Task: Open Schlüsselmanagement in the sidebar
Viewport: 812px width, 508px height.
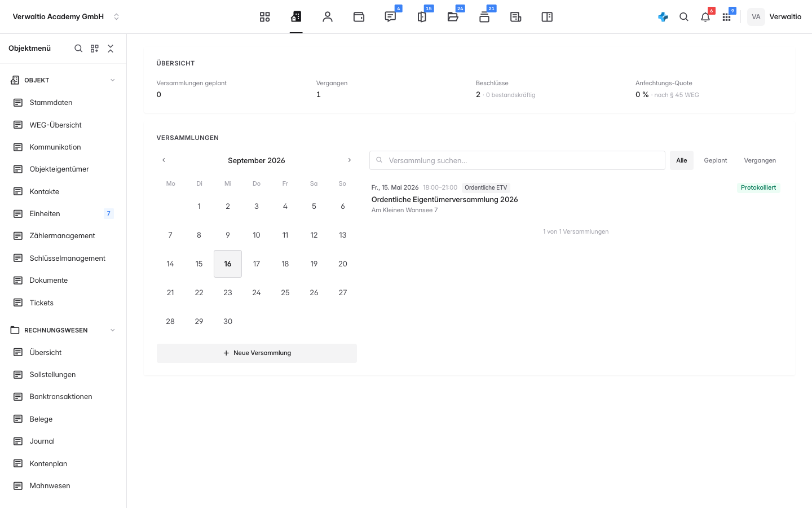Action: (x=63, y=258)
